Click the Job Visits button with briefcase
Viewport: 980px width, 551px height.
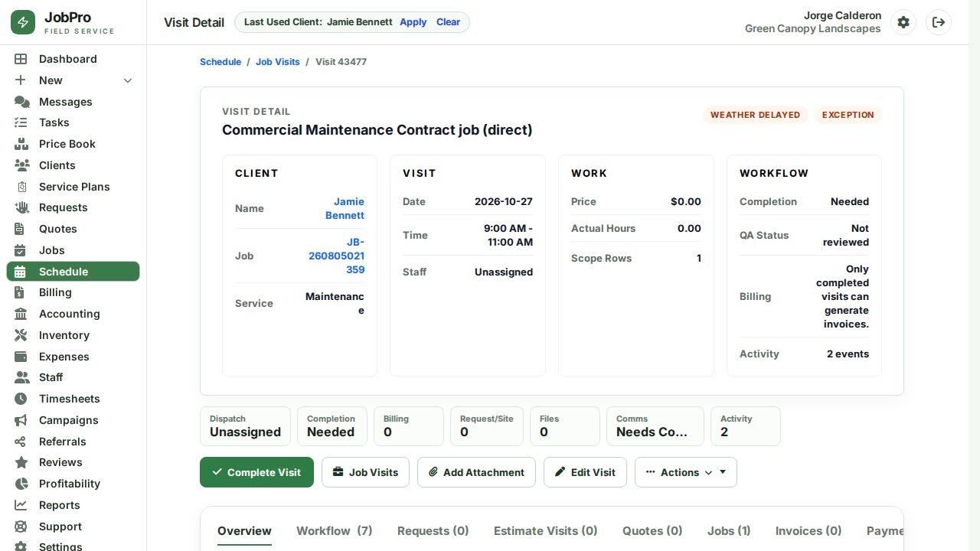pos(365,472)
